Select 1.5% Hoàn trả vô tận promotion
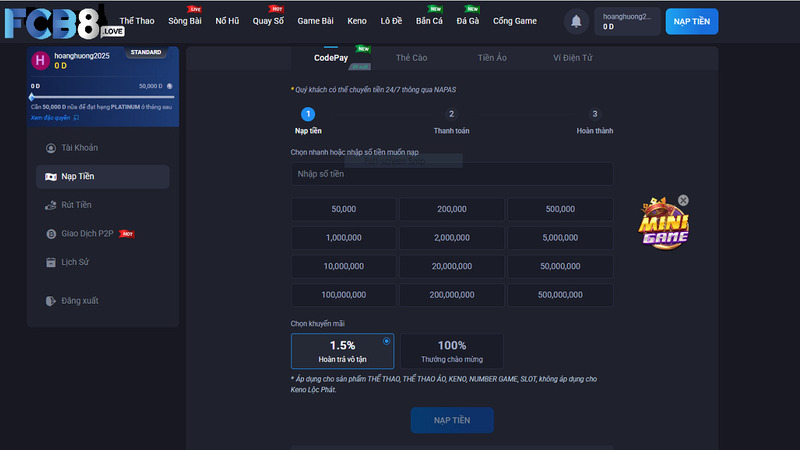Screen dimensions: 800x450 342,351
